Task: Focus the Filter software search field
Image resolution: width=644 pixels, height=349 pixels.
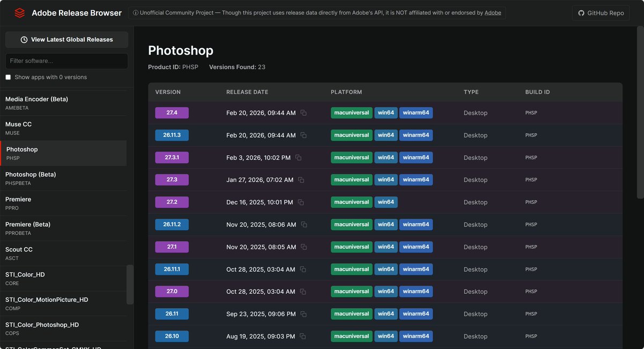Action: (67, 61)
